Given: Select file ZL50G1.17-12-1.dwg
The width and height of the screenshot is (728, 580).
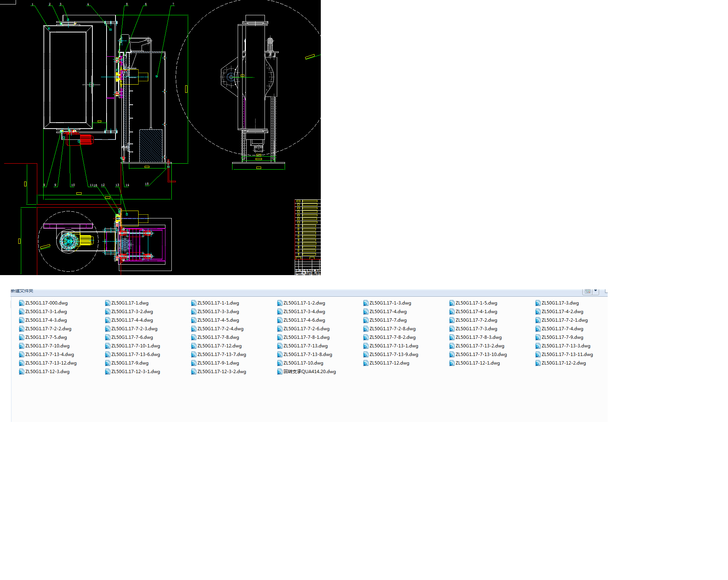Looking at the screenshot, I should [477, 363].
